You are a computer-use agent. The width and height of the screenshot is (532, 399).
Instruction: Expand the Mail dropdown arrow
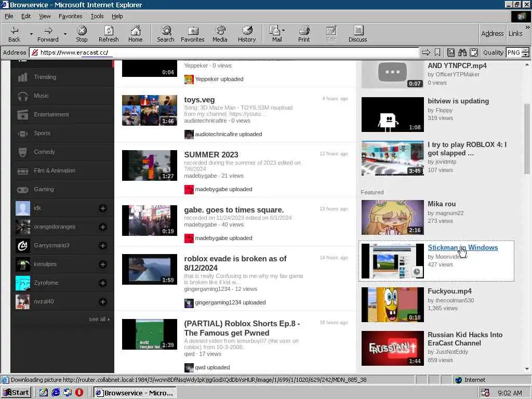tap(284, 31)
